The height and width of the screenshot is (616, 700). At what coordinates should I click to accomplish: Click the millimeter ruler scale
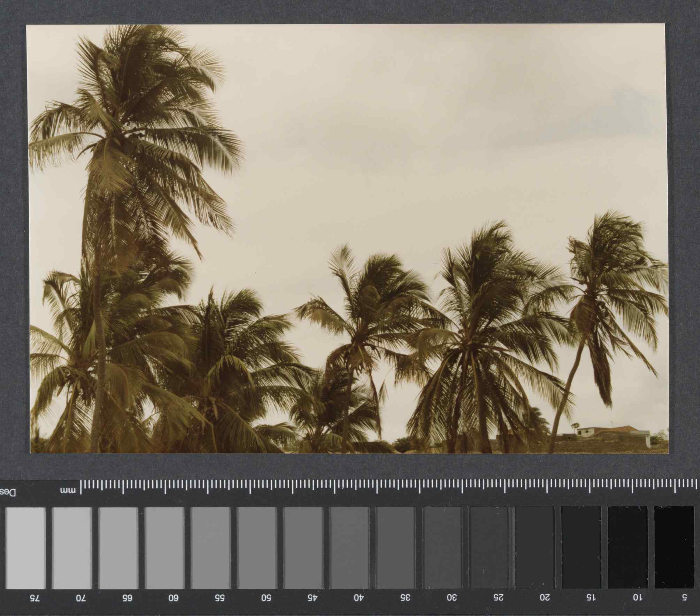pos(390,487)
